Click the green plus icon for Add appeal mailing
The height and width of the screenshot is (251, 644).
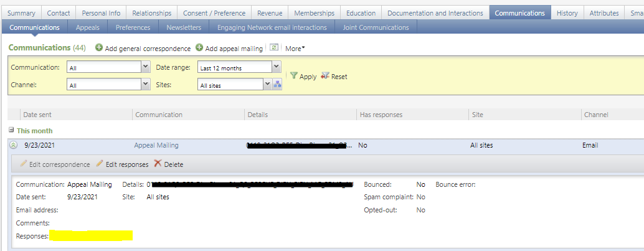(199, 48)
